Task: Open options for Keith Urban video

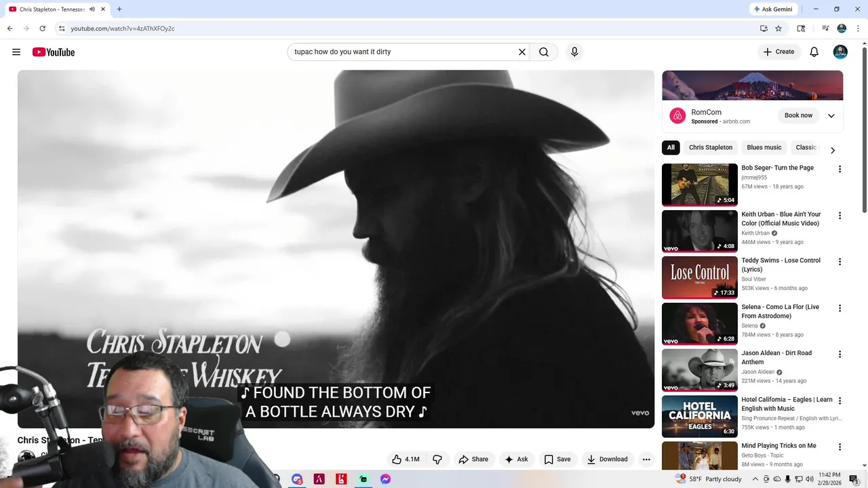Action: [x=840, y=216]
